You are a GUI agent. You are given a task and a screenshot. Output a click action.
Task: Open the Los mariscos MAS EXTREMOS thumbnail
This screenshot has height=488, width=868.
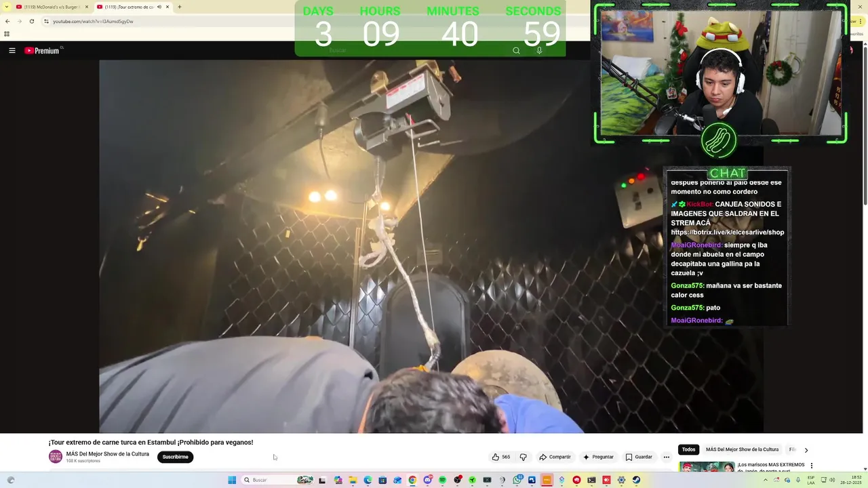(707, 467)
